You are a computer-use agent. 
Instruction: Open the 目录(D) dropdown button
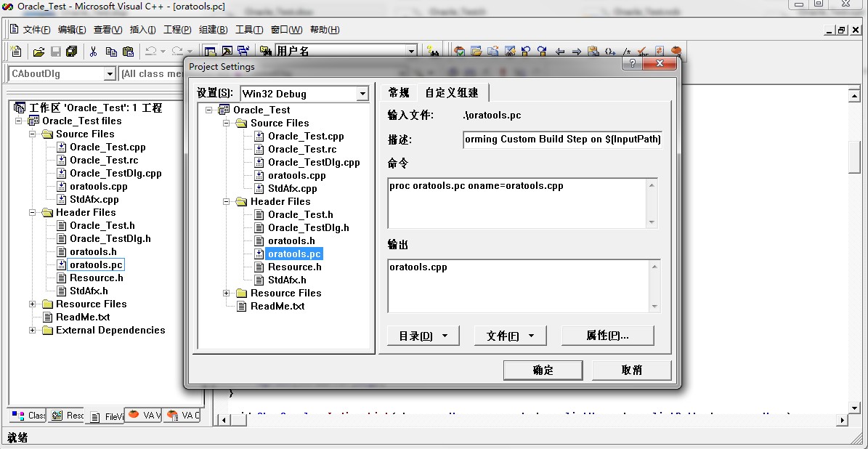[x=423, y=336]
